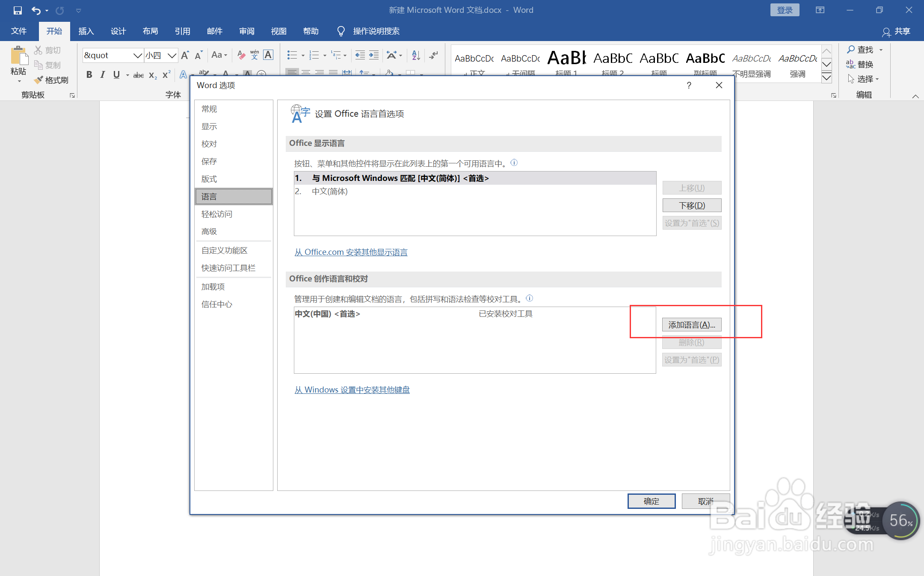
Task: Toggle show paragraph marks icon
Action: point(434,55)
